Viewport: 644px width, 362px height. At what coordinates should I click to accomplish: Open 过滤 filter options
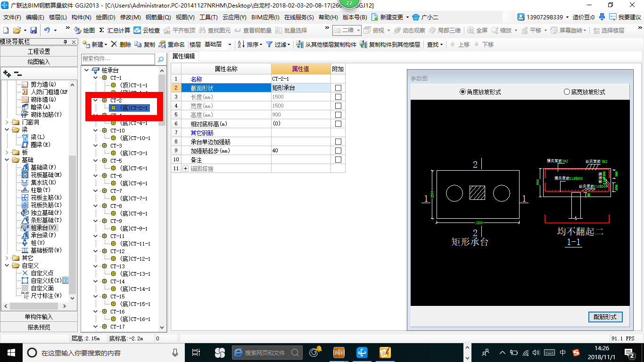[x=279, y=44]
